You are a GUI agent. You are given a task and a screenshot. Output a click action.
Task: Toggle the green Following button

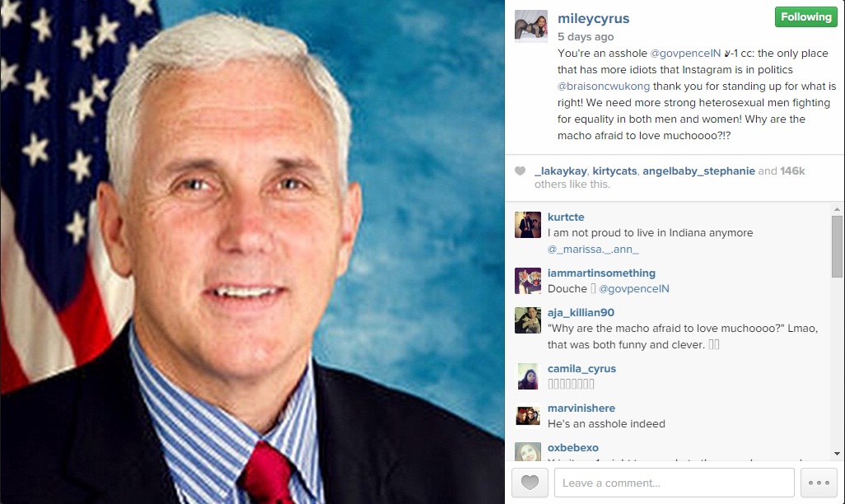pos(806,17)
